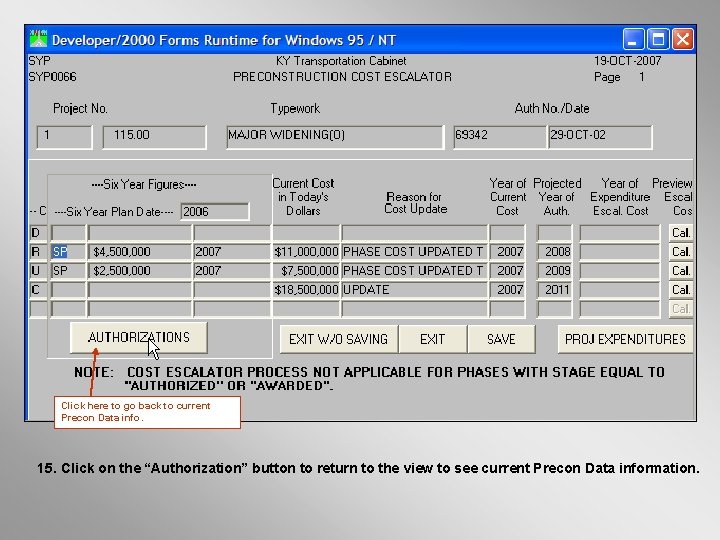Click Cal. button in the U row

pos(681,271)
